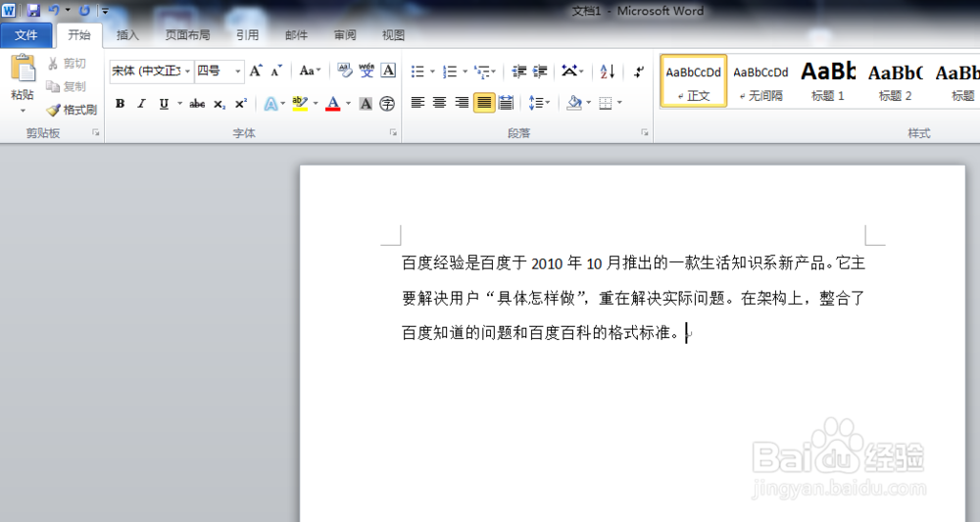The width and height of the screenshot is (980, 522).
Task: Click the Align Left icon
Action: click(417, 103)
